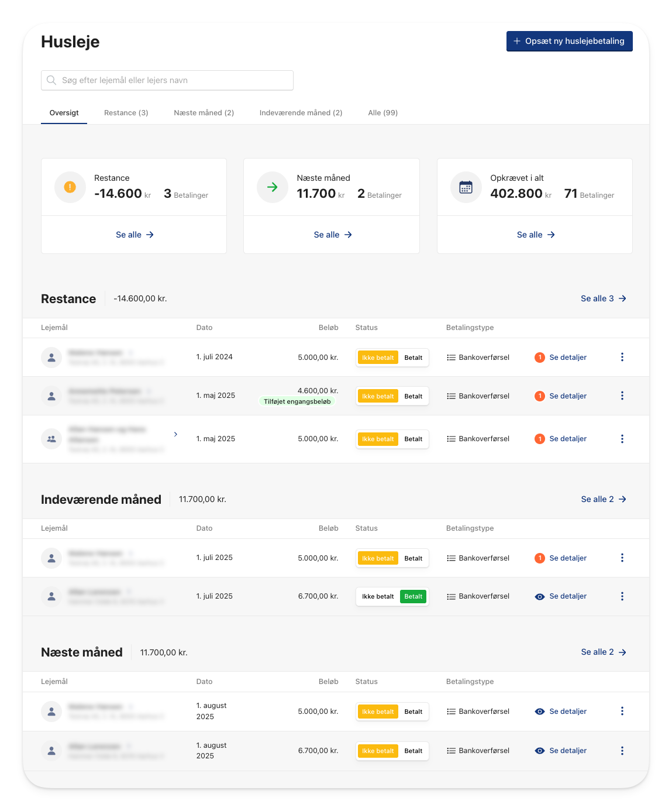Viewport: 672px width, 811px height.
Task: Click the green Betalt option in the 1. juli 2025 6.700,00 kr. row
Action: (413, 596)
